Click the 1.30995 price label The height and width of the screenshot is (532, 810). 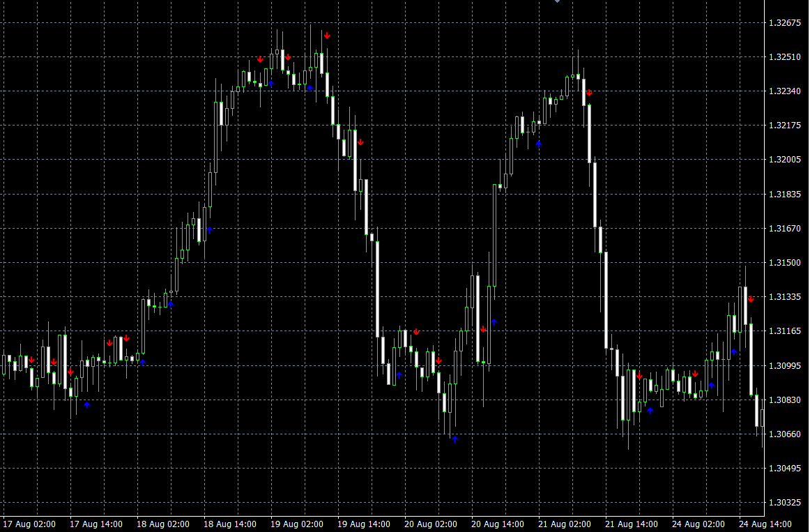coord(785,365)
